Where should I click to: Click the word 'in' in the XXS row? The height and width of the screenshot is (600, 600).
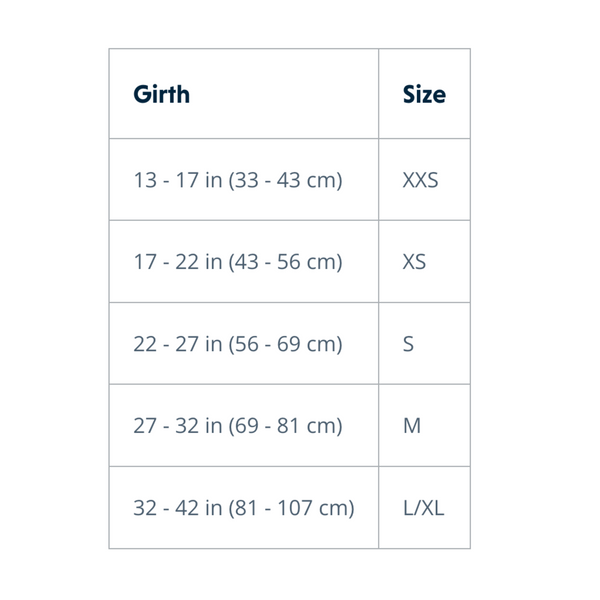click(x=213, y=181)
